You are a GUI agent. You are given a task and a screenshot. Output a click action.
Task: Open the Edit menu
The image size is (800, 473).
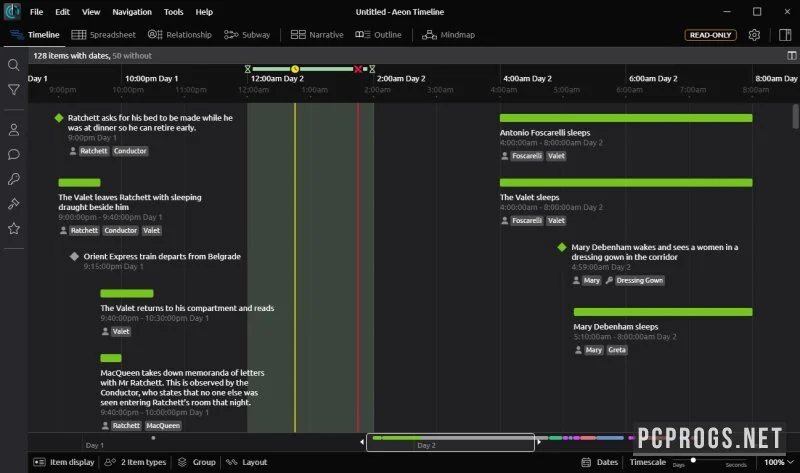tap(62, 12)
